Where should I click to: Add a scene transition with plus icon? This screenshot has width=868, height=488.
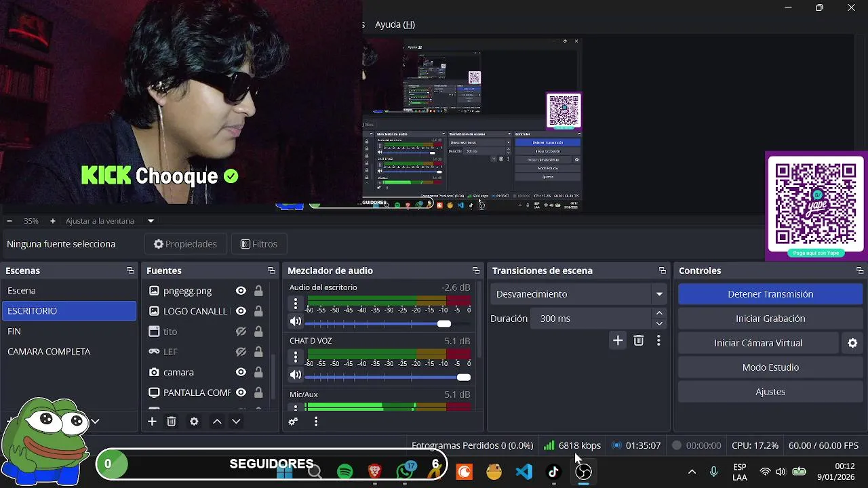point(618,340)
